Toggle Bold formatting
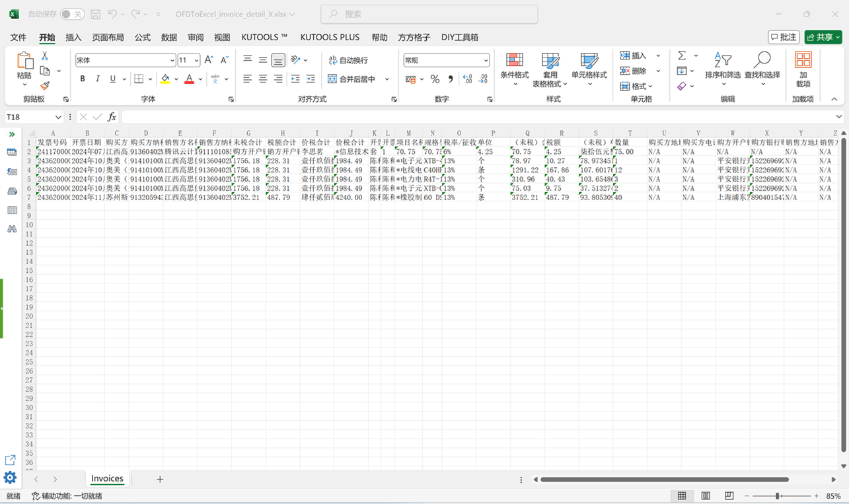 pyautogui.click(x=83, y=79)
